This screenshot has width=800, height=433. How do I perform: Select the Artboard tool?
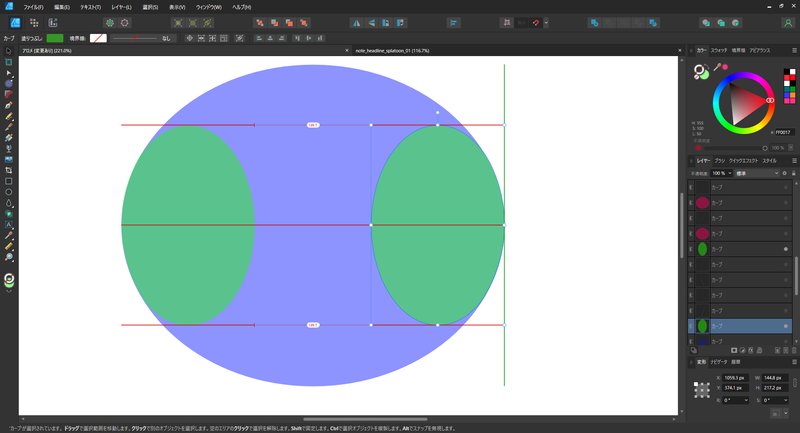pyautogui.click(x=9, y=62)
